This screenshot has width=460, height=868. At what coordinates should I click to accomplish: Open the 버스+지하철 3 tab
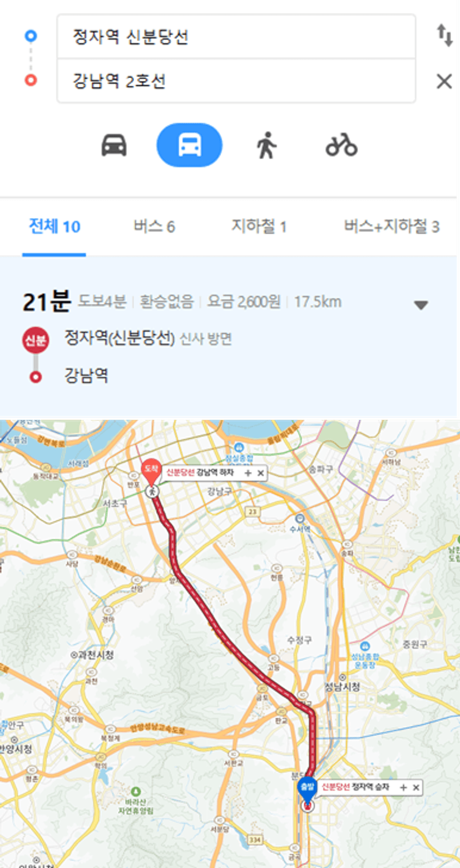tap(392, 226)
